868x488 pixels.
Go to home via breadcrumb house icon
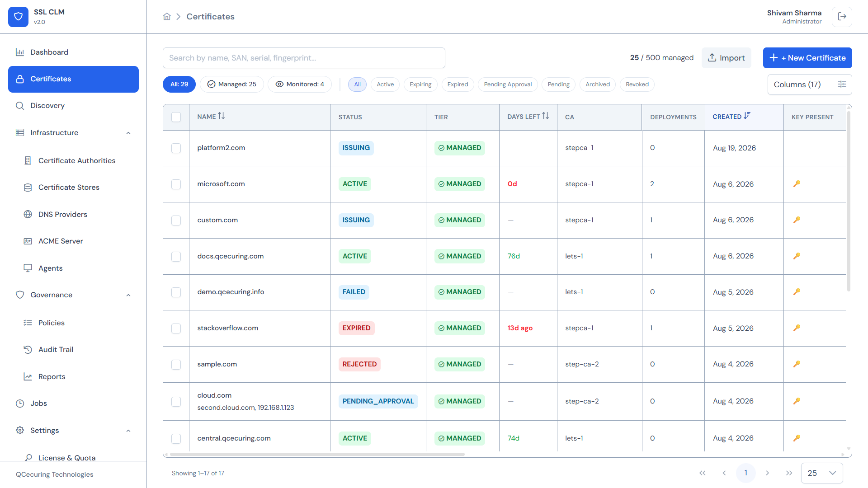(x=167, y=17)
